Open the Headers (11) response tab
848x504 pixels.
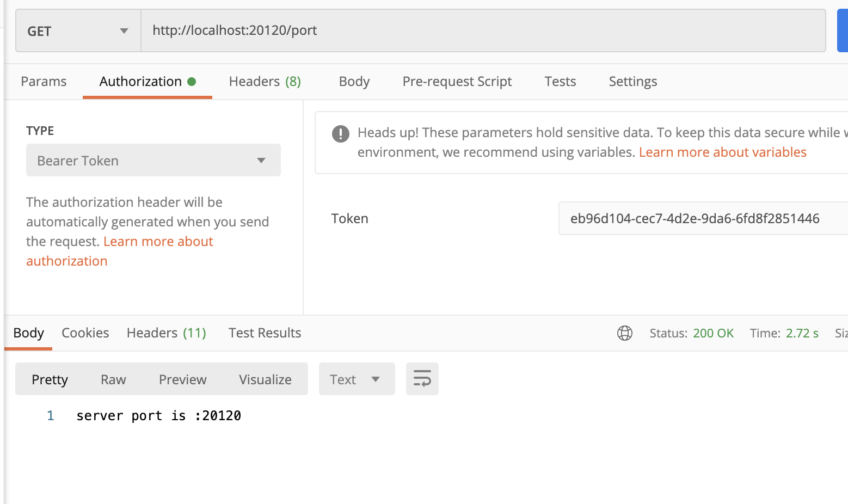pos(166,333)
